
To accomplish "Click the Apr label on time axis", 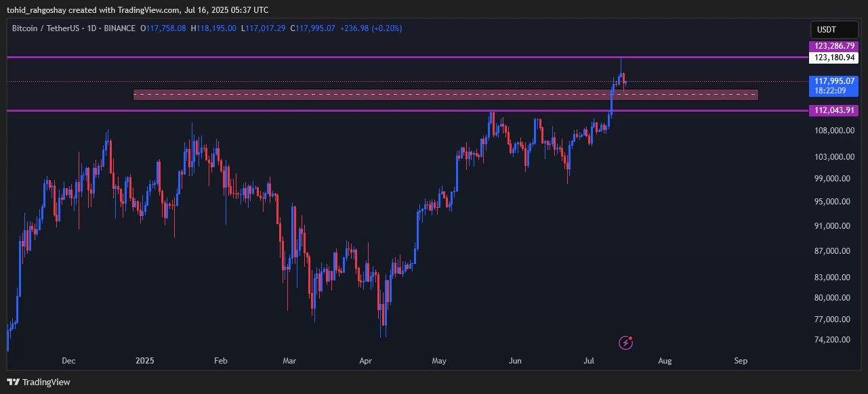I will (366, 361).
